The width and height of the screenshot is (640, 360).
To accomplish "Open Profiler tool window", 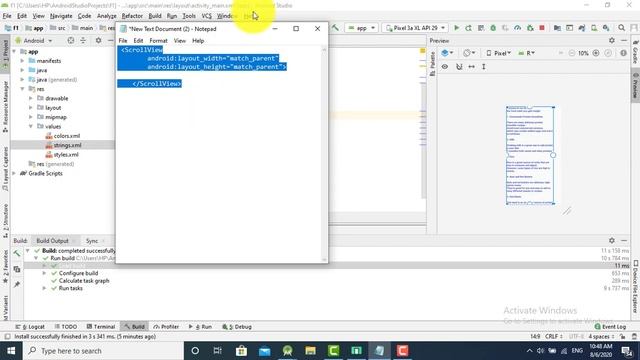I will 166,327.
